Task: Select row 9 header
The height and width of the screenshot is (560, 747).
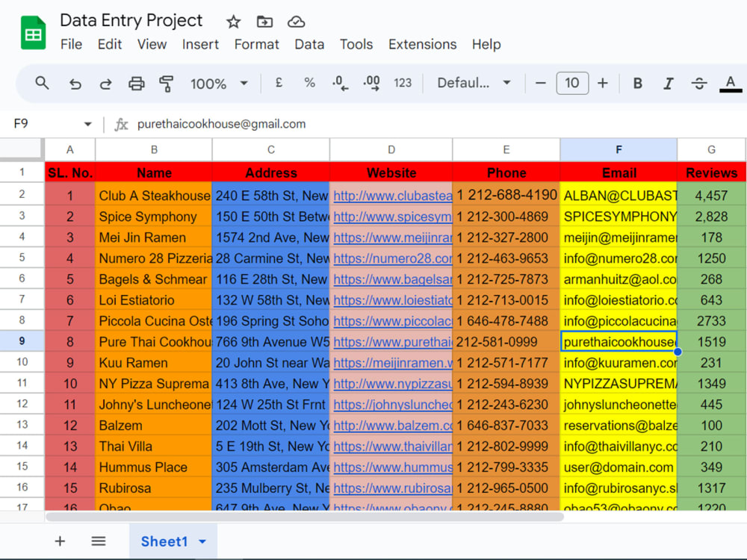Action: [x=22, y=341]
